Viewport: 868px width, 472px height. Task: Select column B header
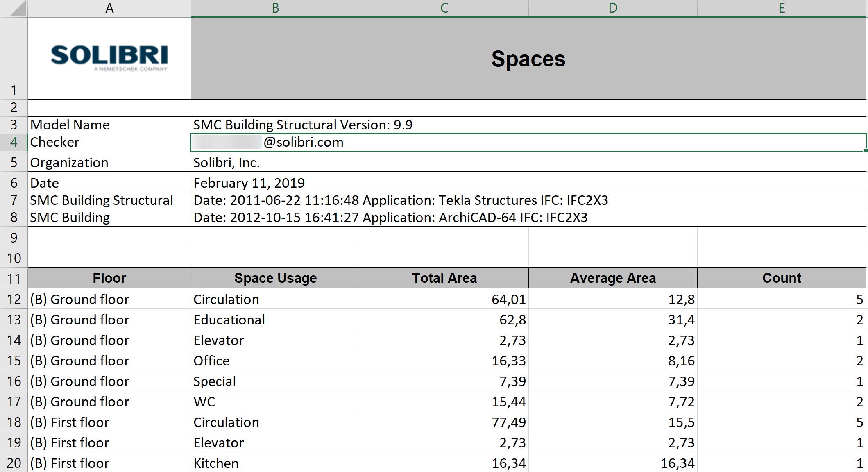tap(275, 8)
